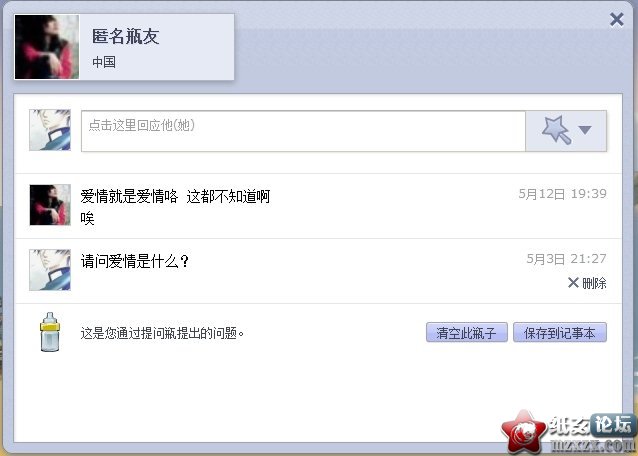638x456 pixels.
Task: Click the 清空此瓶子 button
Action: coord(466,333)
